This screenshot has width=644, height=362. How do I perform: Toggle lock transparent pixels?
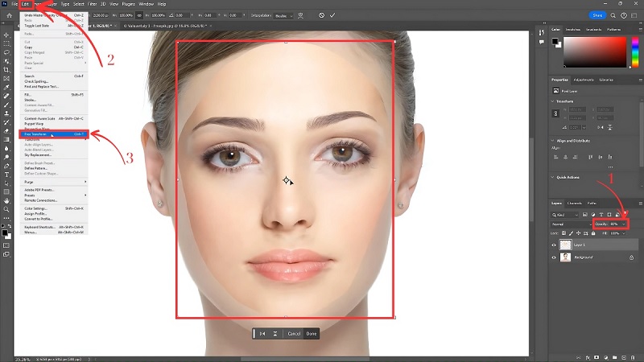[564, 233]
